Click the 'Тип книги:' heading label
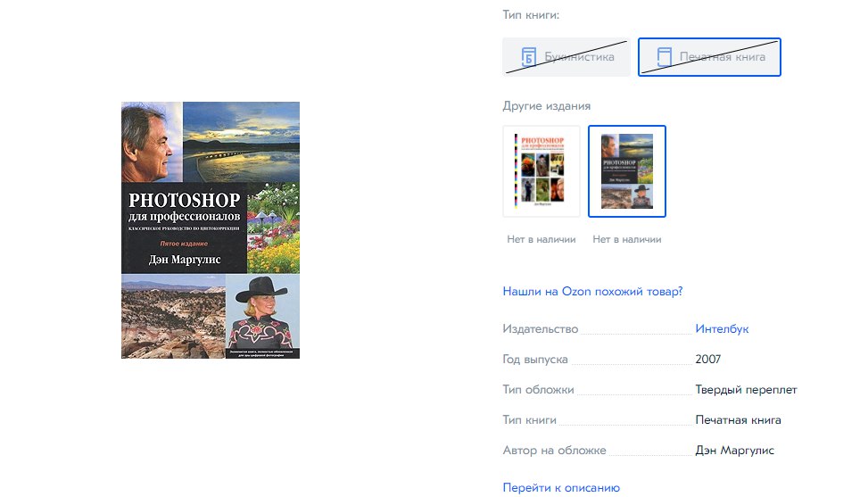Screen dimensions: 868x497 pyautogui.click(x=531, y=15)
